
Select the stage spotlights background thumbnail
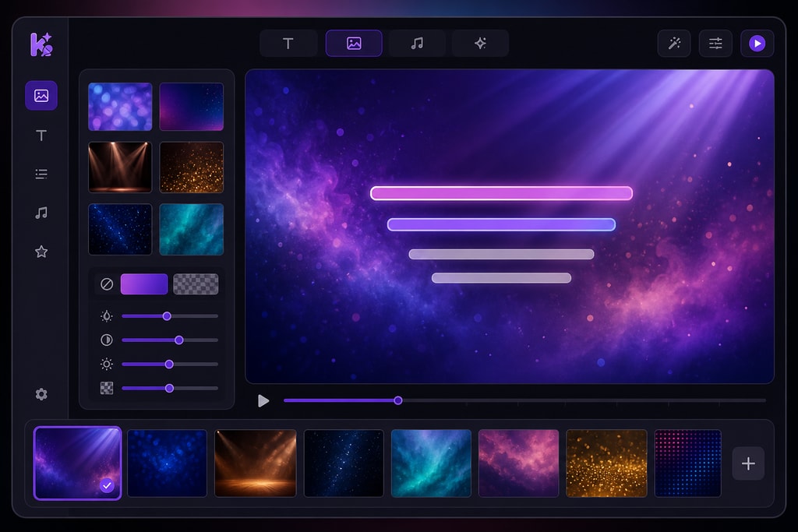pyautogui.click(x=120, y=167)
